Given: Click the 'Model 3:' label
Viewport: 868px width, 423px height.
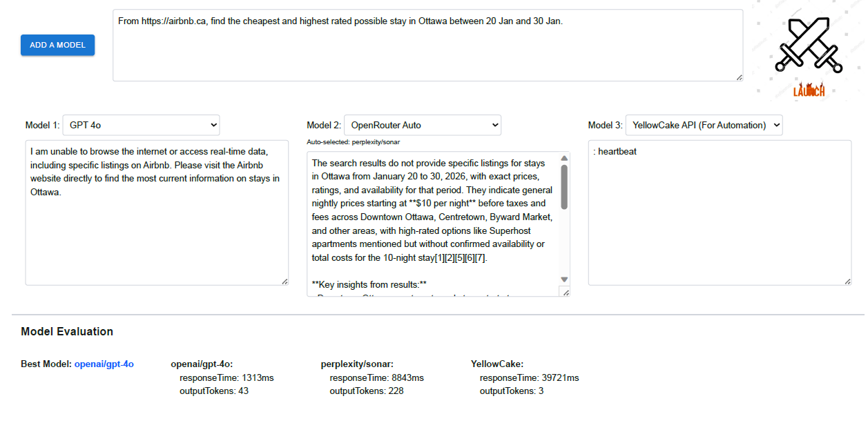Looking at the screenshot, I should click(x=605, y=125).
